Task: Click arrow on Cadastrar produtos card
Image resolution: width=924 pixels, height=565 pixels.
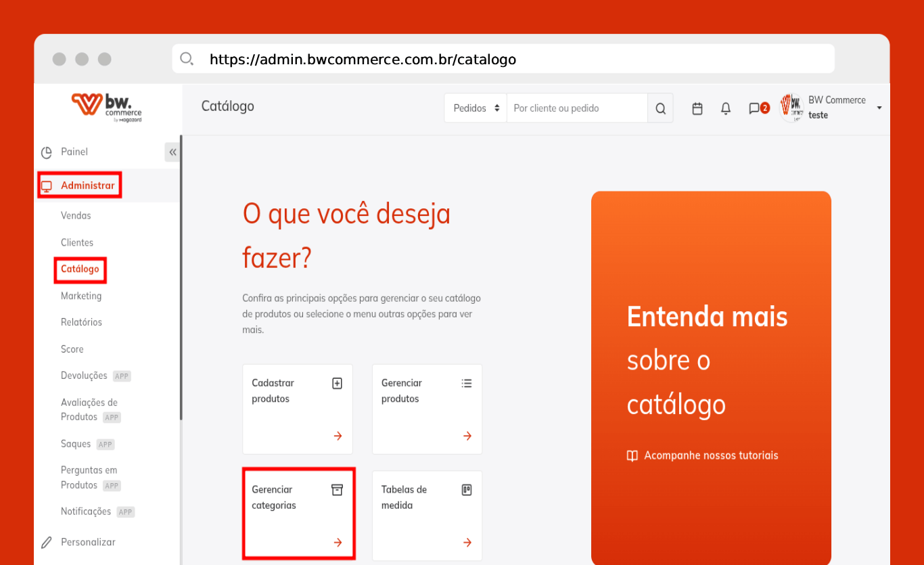Action: coord(338,436)
